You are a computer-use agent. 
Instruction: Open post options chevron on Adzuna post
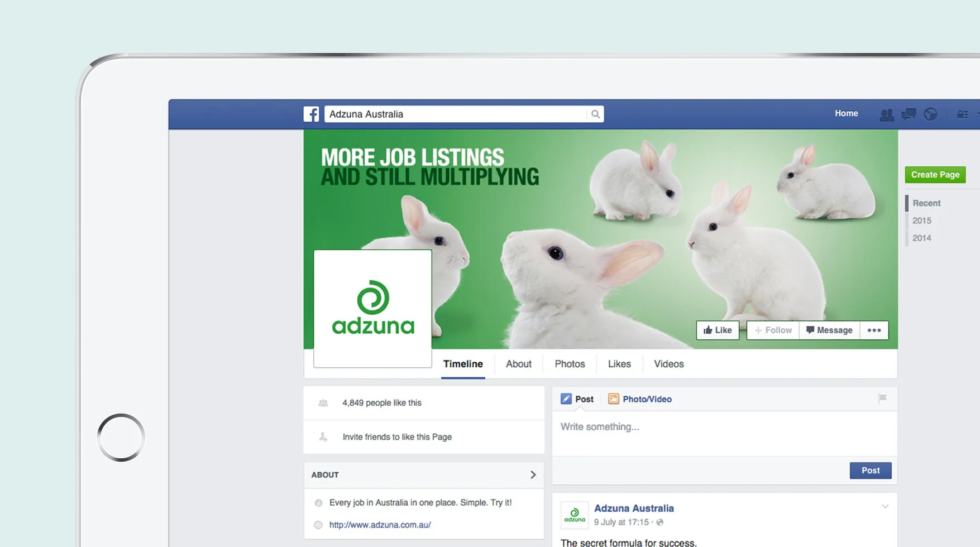885,507
